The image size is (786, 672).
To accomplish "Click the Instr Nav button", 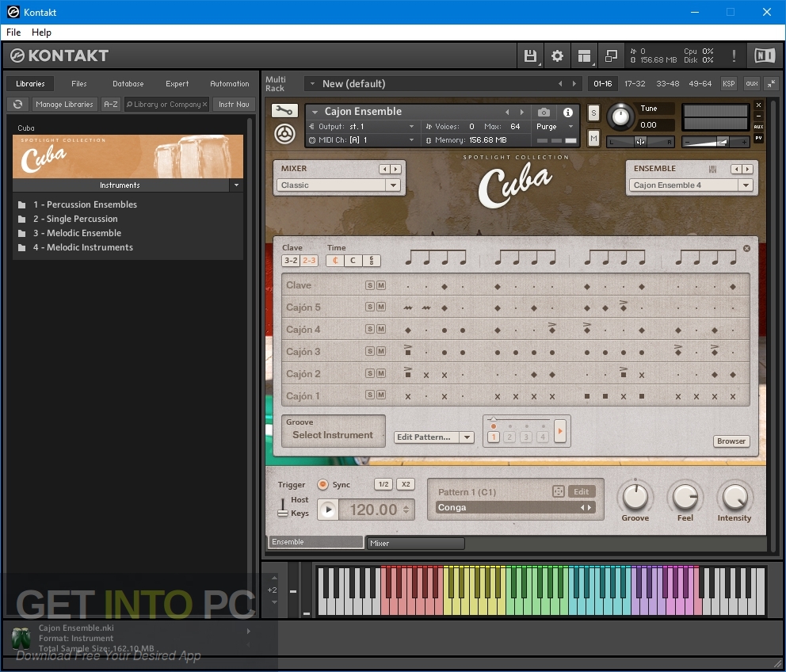I will pos(234,105).
